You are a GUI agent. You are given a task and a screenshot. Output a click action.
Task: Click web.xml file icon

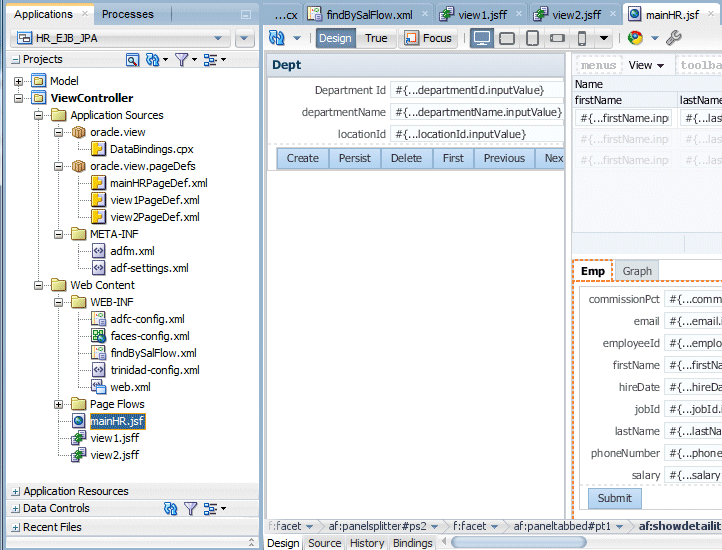click(98, 387)
